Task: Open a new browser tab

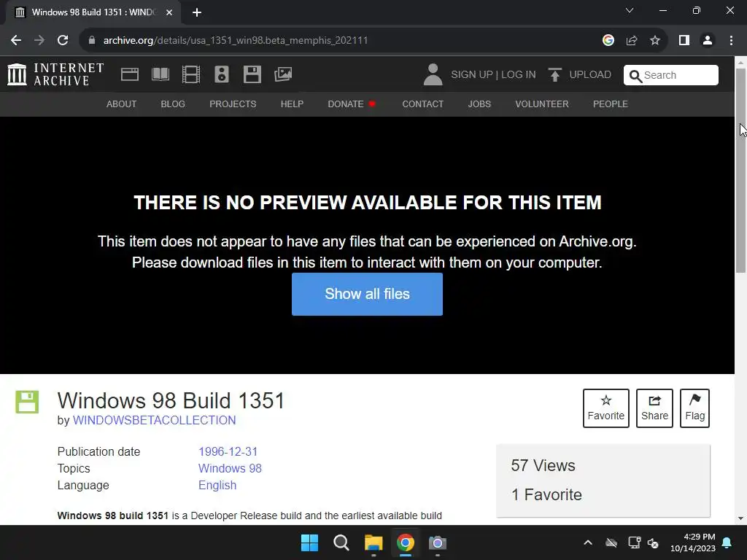Action: (197, 12)
